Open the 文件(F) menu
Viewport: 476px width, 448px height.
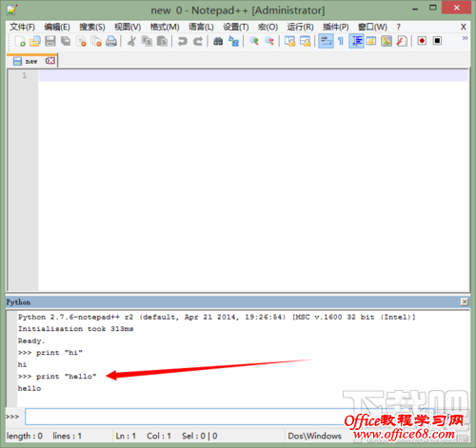(x=22, y=27)
